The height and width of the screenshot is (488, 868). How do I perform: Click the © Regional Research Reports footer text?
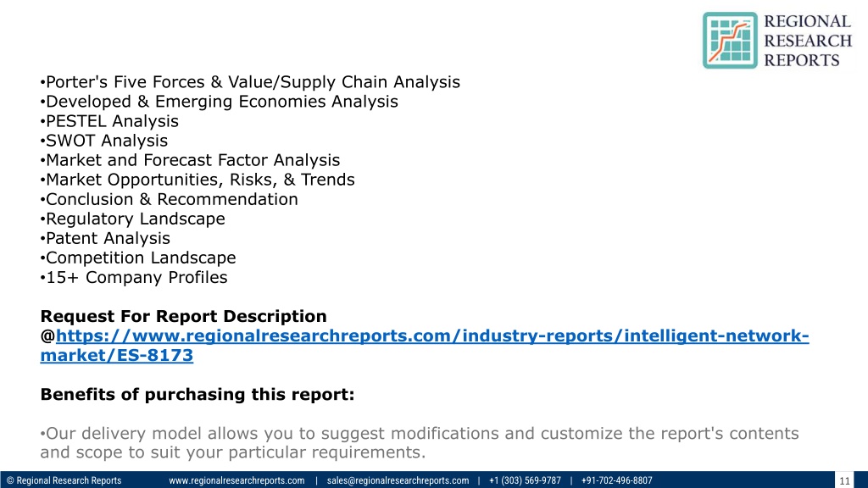click(x=64, y=480)
